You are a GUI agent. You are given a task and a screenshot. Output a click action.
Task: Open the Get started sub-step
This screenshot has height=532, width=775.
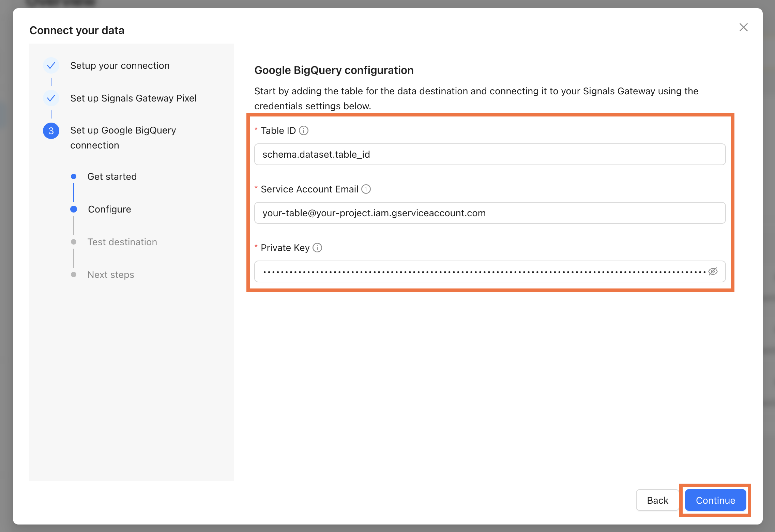tap(112, 177)
